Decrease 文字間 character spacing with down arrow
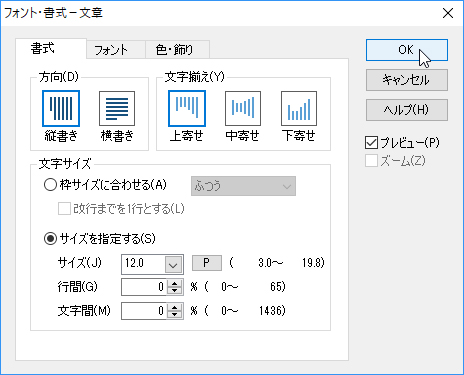This screenshot has width=464, height=375. point(175,315)
